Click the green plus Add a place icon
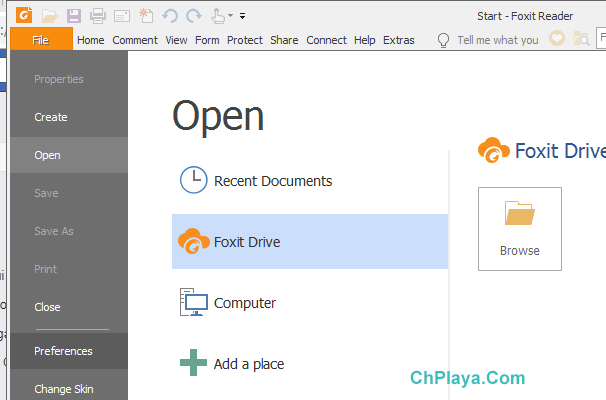 point(194,363)
